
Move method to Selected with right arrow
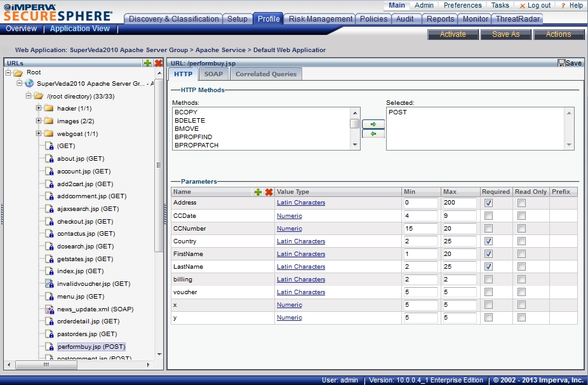[x=373, y=124]
